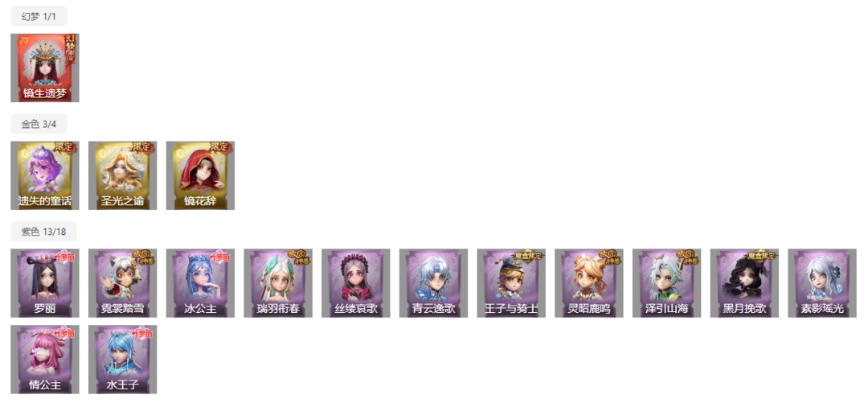The width and height of the screenshot is (868, 403).
Task: Open the 遗失的童话 gold skin
Action: [x=45, y=175]
